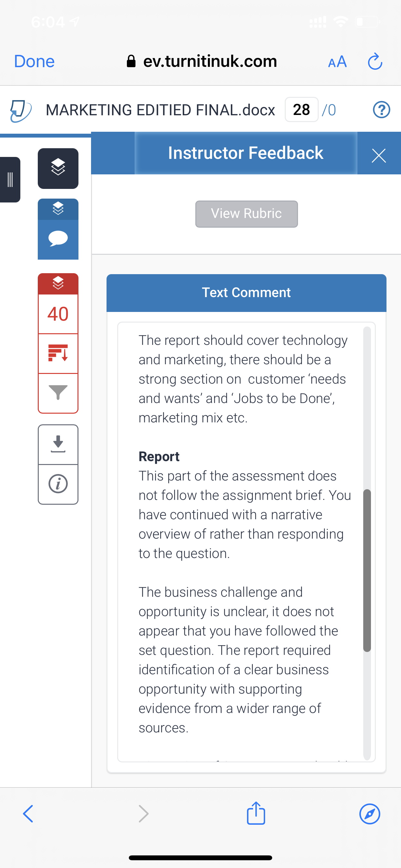Screen dimensions: 401x868
Task: Open the iOS share sheet
Action: coord(256,813)
